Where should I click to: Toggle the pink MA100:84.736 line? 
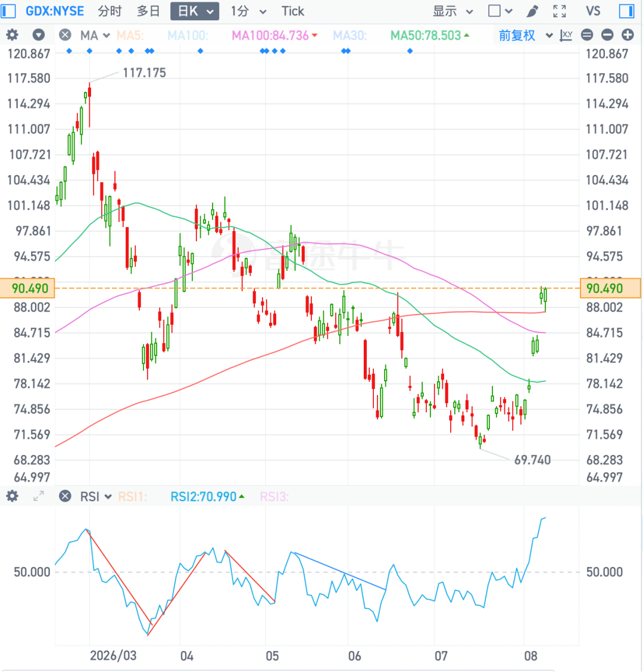pos(274,35)
